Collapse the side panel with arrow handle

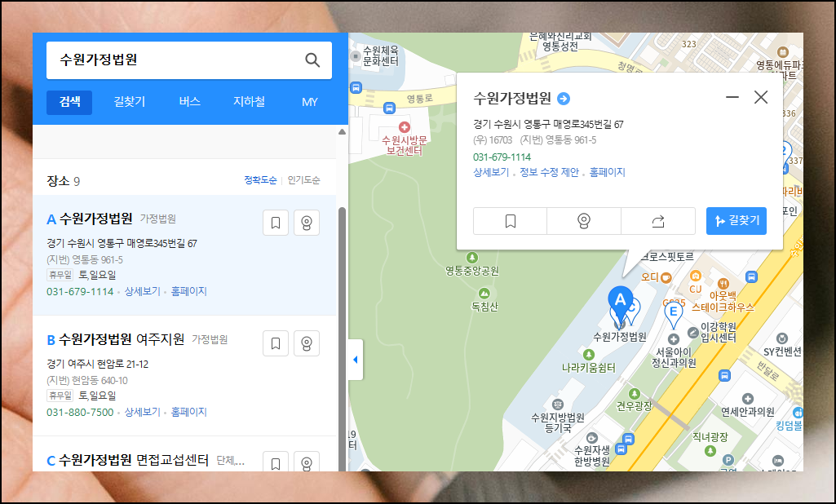(356, 360)
